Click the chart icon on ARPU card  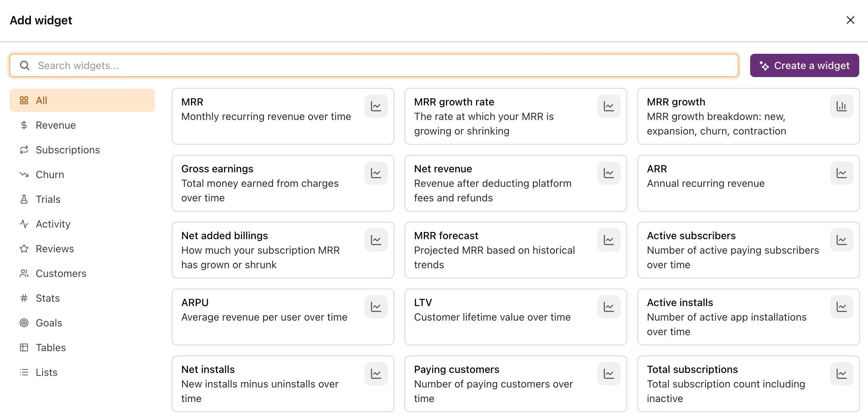click(x=376, y=307)
